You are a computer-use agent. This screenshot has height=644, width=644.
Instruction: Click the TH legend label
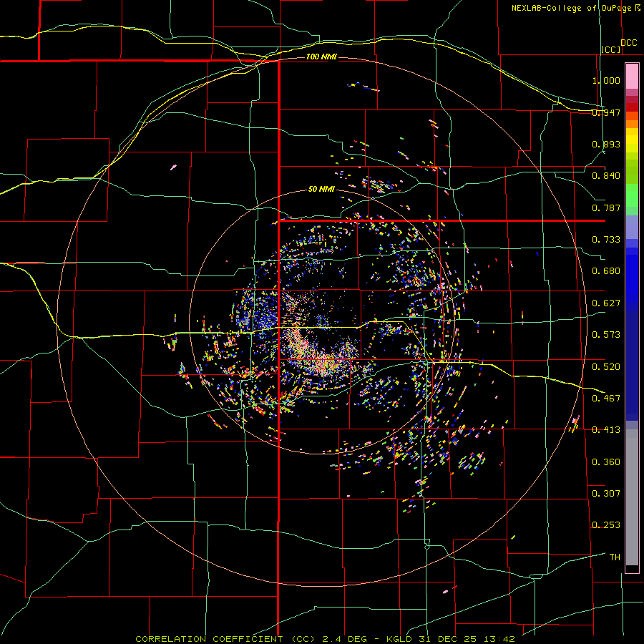tap(615, 557)
